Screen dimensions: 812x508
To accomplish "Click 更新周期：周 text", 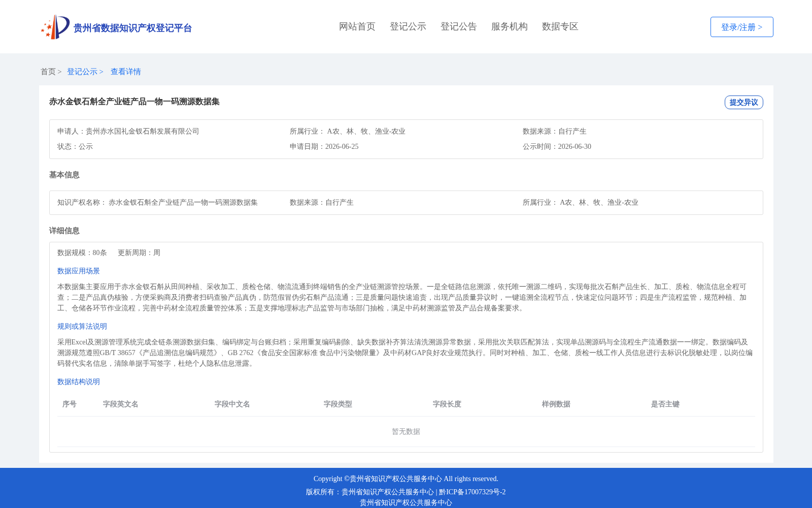I will click(x=139, y=252).
